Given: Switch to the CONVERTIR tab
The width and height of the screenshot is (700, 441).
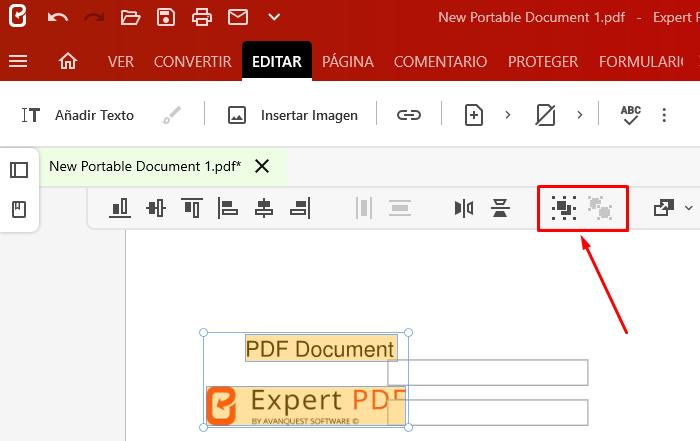Looking at the screenshot, I should point(193,62).
